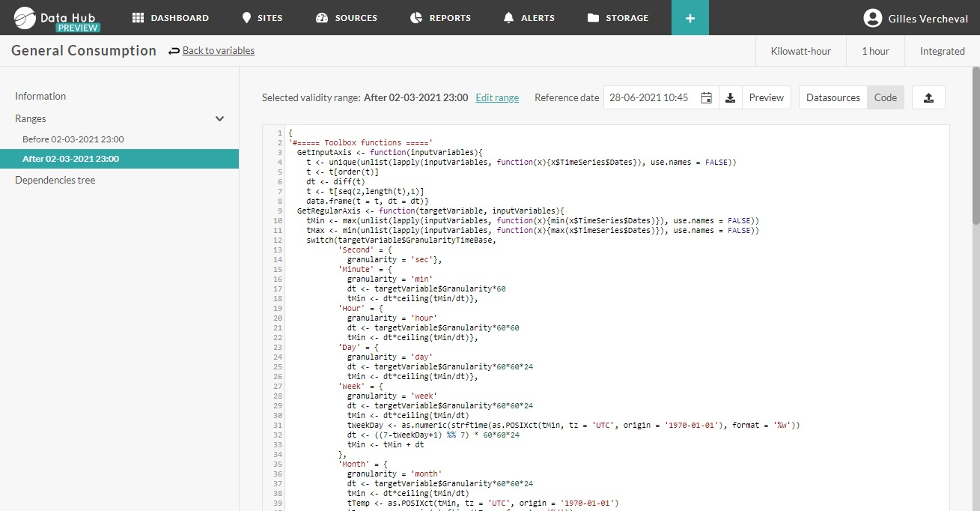Select the Before 02-03-2021 23:00 range

73,139
